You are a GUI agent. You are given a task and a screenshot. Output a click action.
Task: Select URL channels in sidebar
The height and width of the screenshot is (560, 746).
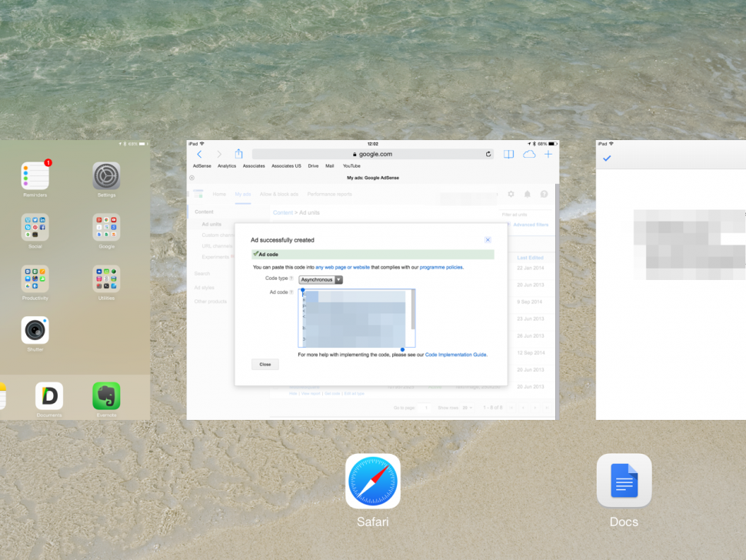[x=217, y=246]
